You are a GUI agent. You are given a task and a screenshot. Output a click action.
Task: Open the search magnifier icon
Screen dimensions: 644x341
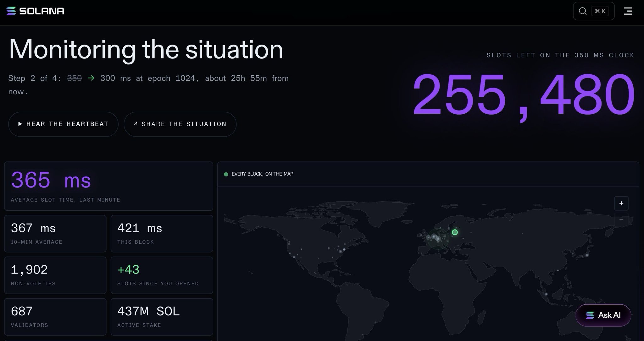[x=583, y=11]
